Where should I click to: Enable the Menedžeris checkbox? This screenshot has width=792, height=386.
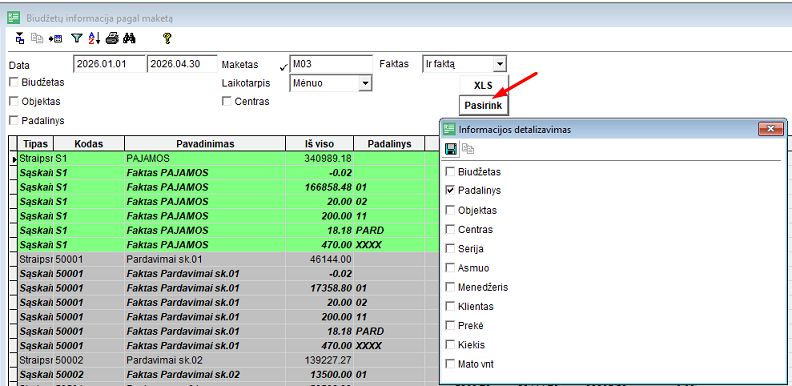pyautogui.click(x=450, y=287)
